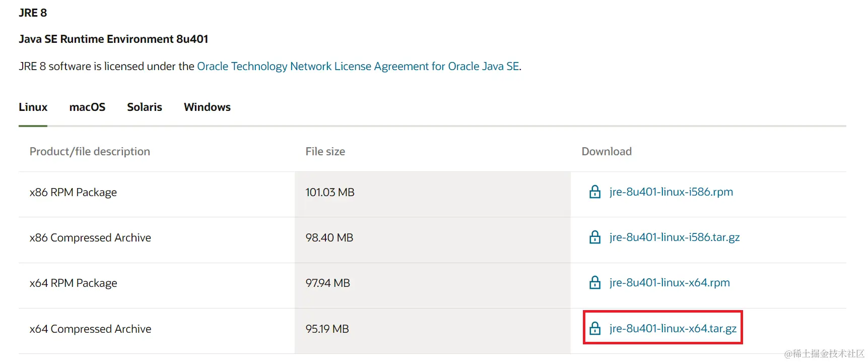Click the 98.40 MB file size
This screenshot has height=362, width=868.
329,237
